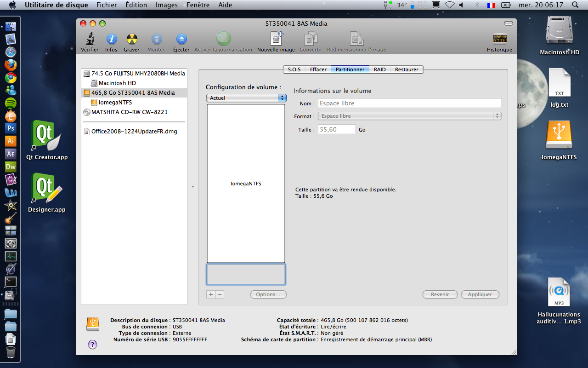This screenshot has height=368, width=588.
Task: Click the Nom text field
Action: pyautogui.click(x=409, y=103)
